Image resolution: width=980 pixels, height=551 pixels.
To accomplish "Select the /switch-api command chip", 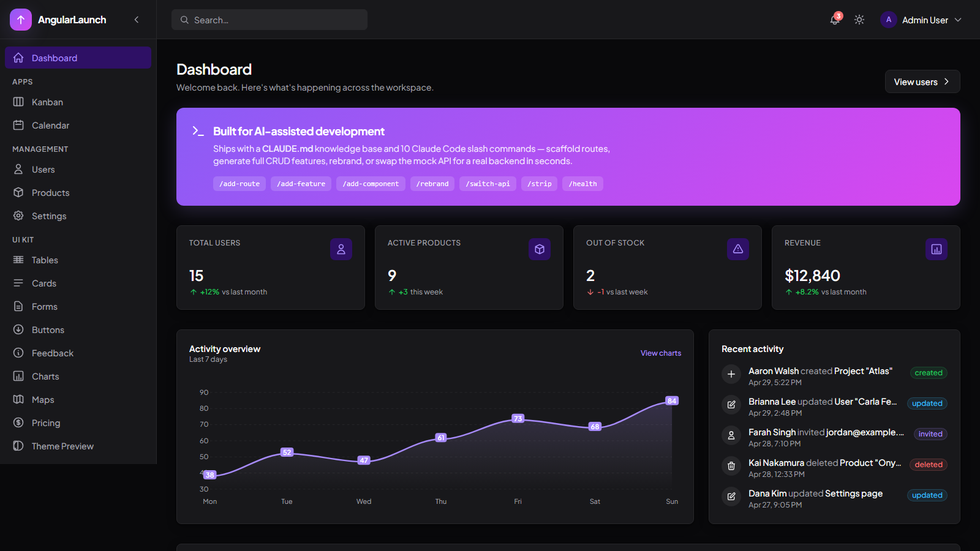I will [488, 184].
